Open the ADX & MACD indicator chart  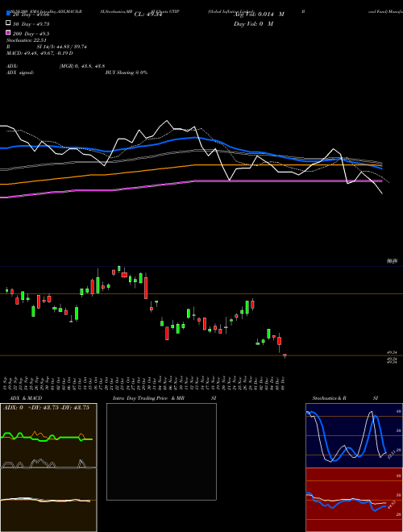point(48,468)
